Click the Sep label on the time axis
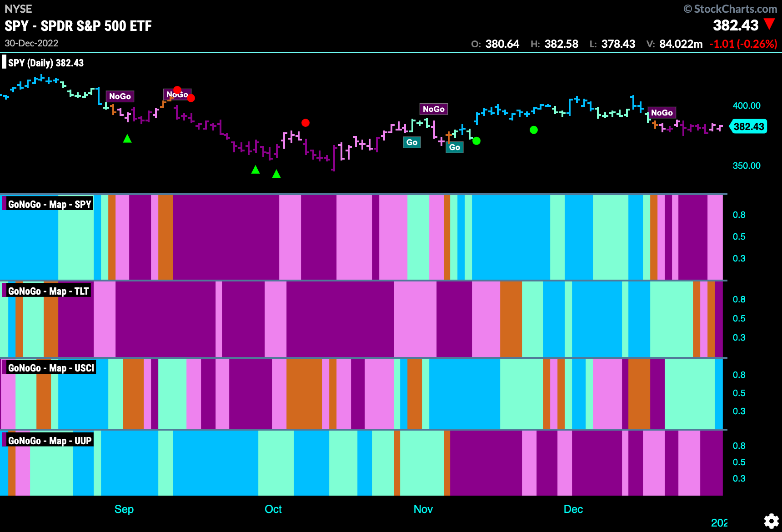782x532 pixels. tap(124, 509)
